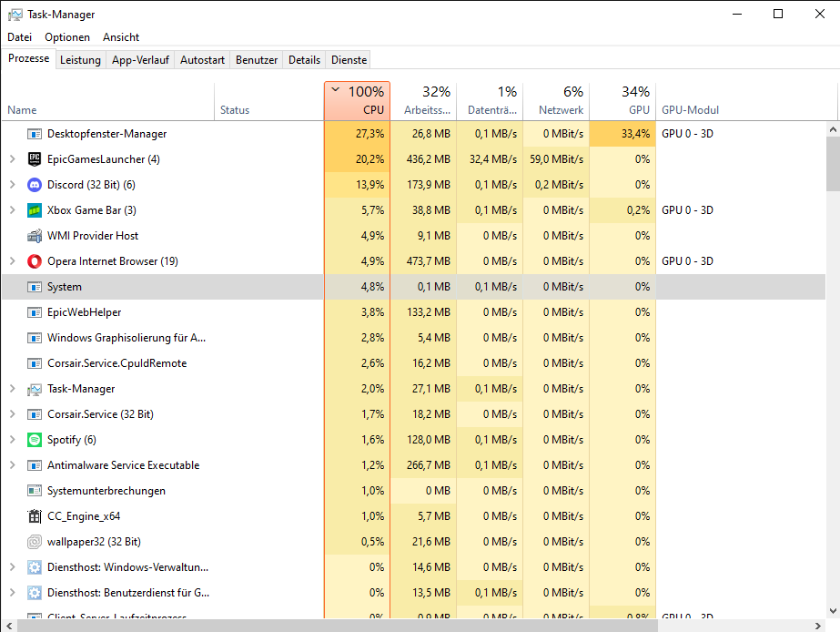Screen dimensions: 840x632
Task: Select the 59,0 MBit/s network cell
Action: 556,159
